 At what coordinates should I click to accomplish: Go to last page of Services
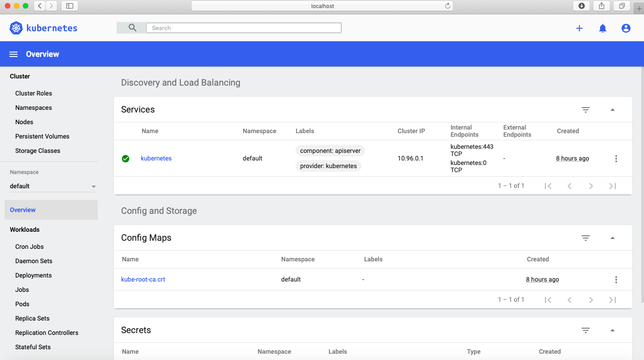[613, 186]
